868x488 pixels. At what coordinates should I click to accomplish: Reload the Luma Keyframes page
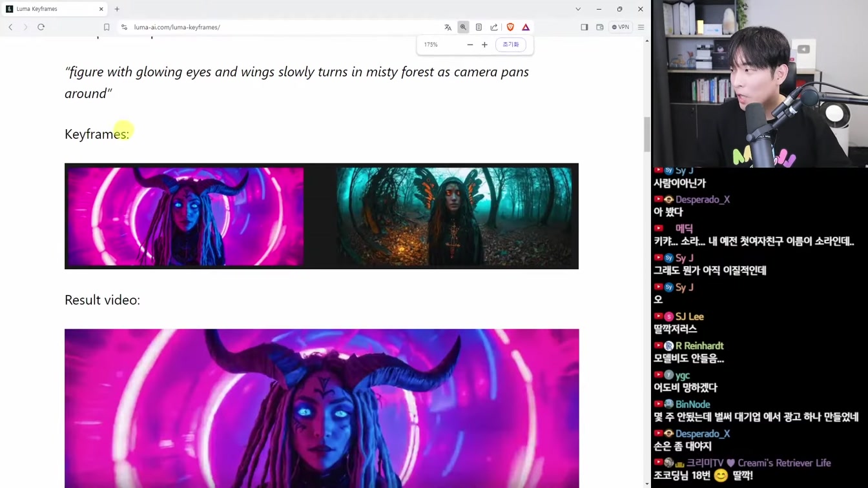pyautogui.click(x=41, y=27)
